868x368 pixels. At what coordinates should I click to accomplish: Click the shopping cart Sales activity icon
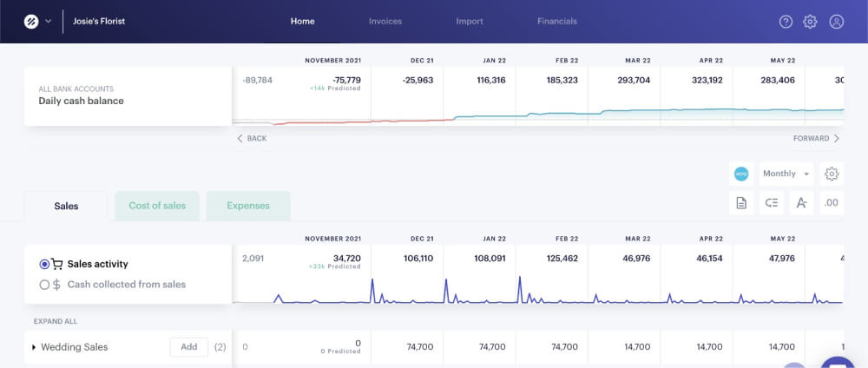[56, 264]
